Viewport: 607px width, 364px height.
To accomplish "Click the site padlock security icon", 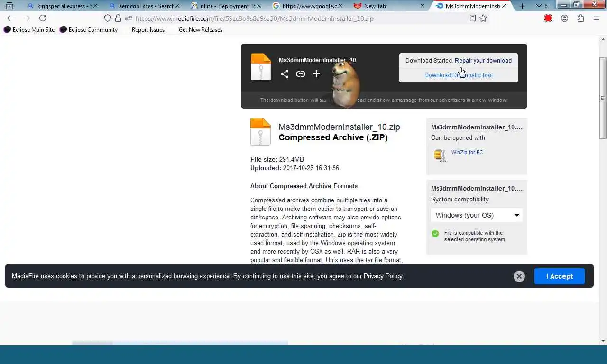I will (x=118, y=18).
